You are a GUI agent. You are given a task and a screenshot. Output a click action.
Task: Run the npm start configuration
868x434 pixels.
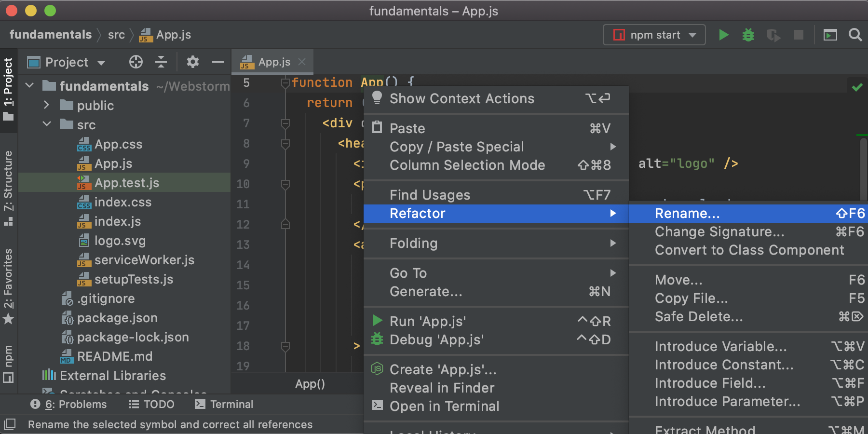click(x=723, y=35)
